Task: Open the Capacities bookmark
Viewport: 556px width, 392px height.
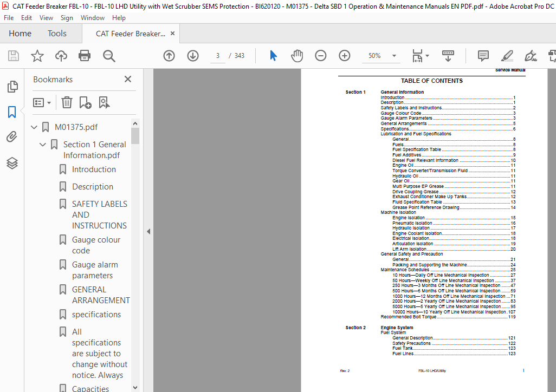Action: point(90,388)
